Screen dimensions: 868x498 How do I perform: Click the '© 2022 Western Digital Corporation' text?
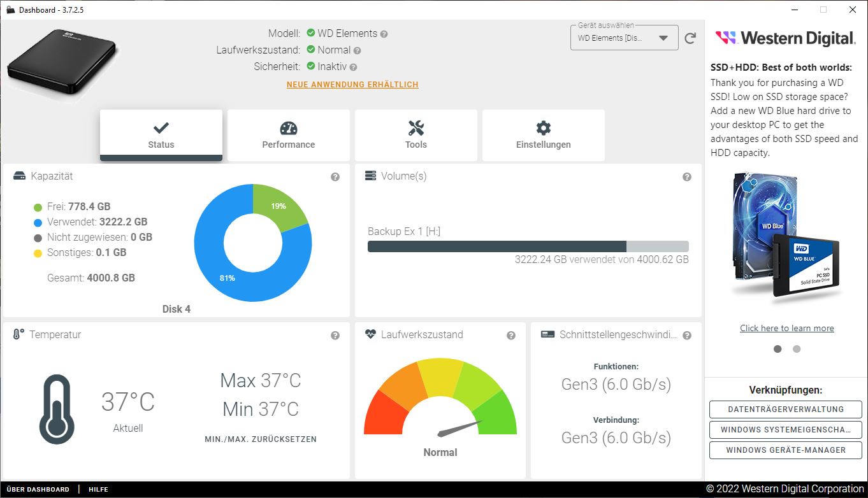785,490
